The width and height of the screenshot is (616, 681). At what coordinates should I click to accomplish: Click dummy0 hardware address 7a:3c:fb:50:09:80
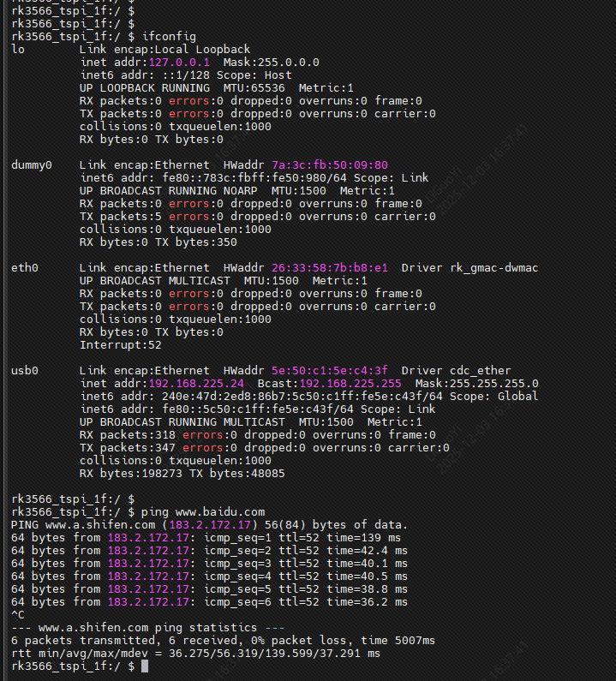pos(329,165)
